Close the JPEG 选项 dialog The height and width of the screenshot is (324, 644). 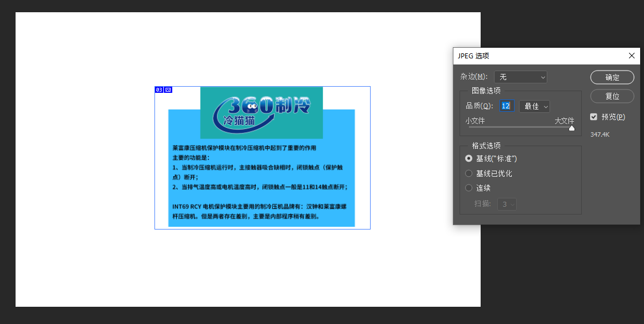point(631,56)
